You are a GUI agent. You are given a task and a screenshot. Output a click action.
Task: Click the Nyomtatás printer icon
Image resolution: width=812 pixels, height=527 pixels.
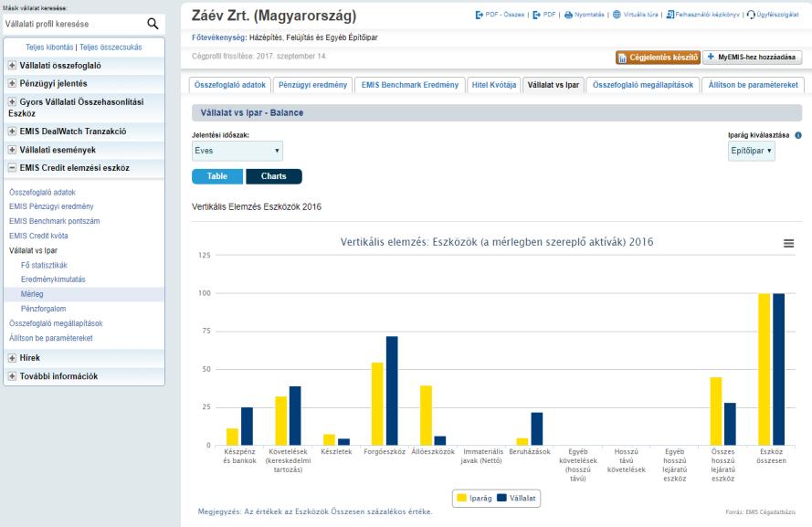[x=568, y=15]
